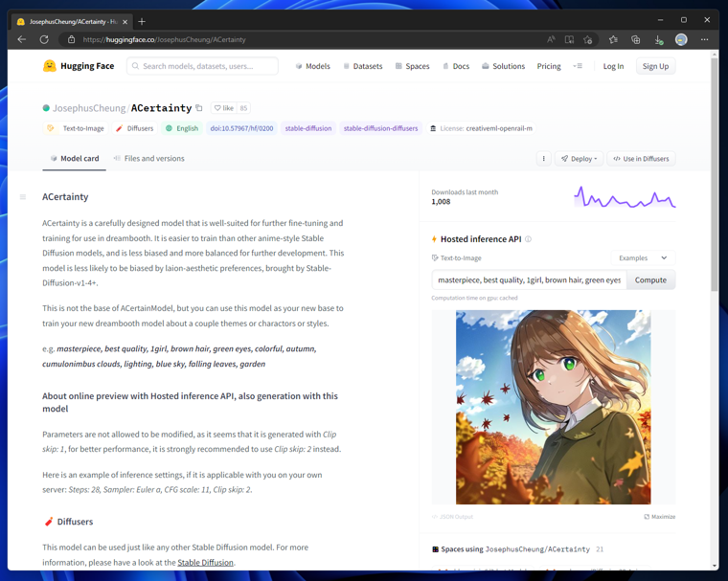This screenshot has height=581, width=728.
Task: Click the Sign Up button
Action: [655, 66]
